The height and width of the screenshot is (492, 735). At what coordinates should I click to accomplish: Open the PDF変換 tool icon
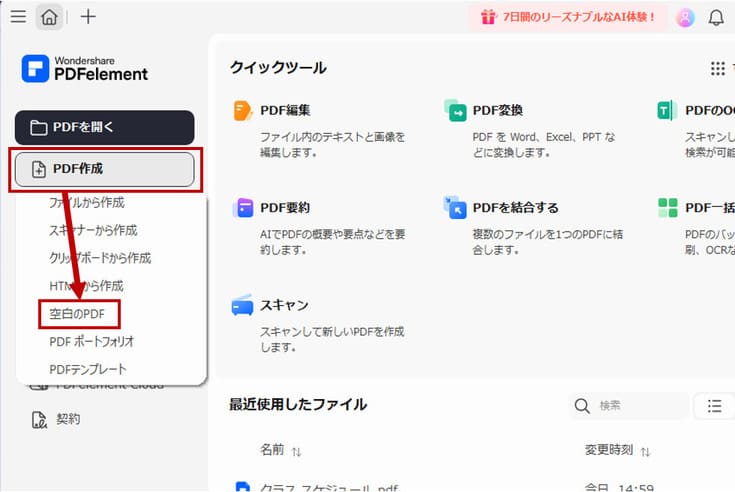coord(455,111)
